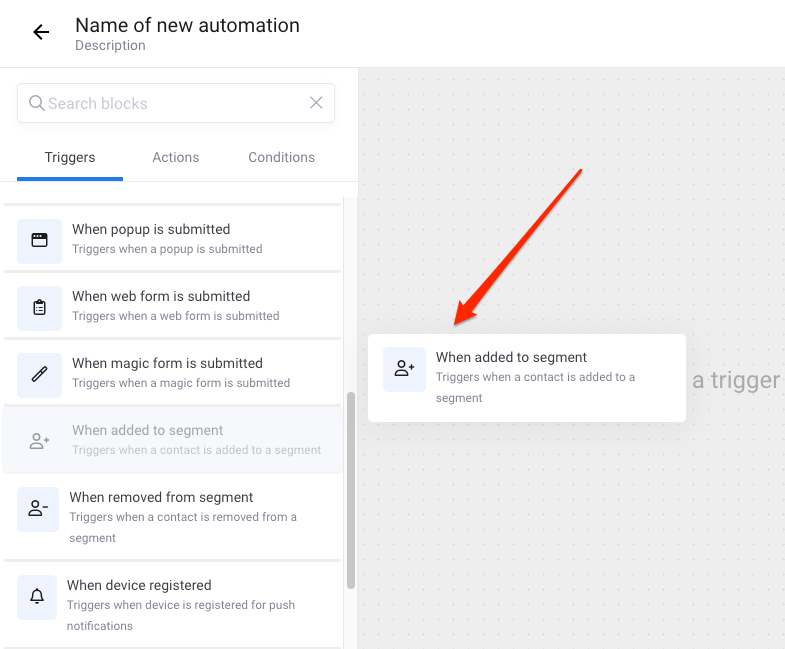Image resolution: width=785 pixels, height=649 pixels.
Task: Click the Description subtitle text
Action: pyautogui.click(x=110, y=46)
